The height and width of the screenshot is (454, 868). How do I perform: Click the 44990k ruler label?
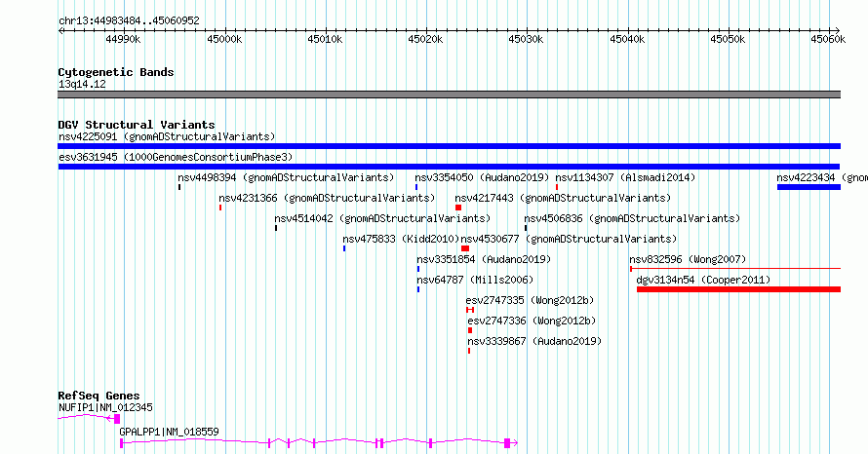tap(123, 39)
